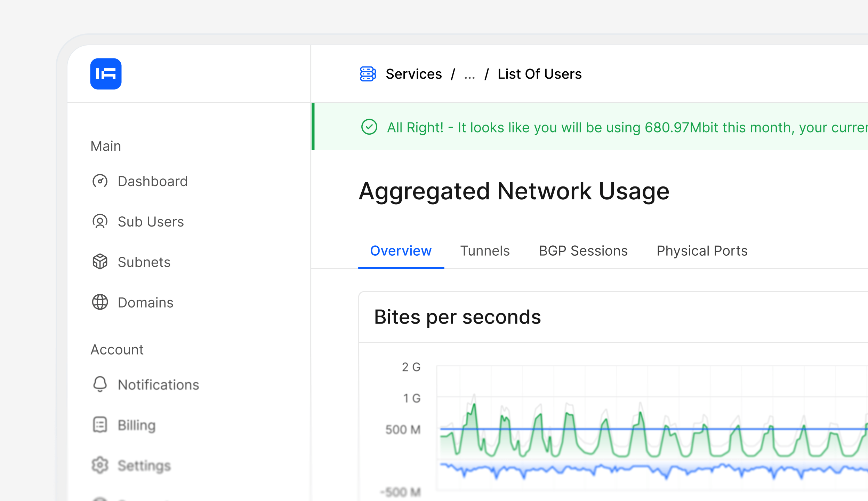Click the Domains globe icon

tap(100, 302)
